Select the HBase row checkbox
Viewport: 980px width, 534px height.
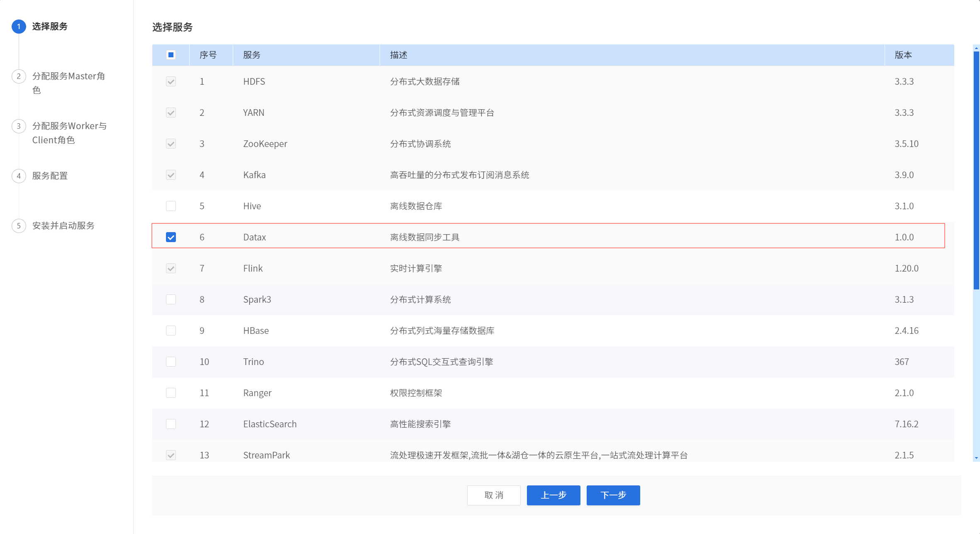point(171,331)
